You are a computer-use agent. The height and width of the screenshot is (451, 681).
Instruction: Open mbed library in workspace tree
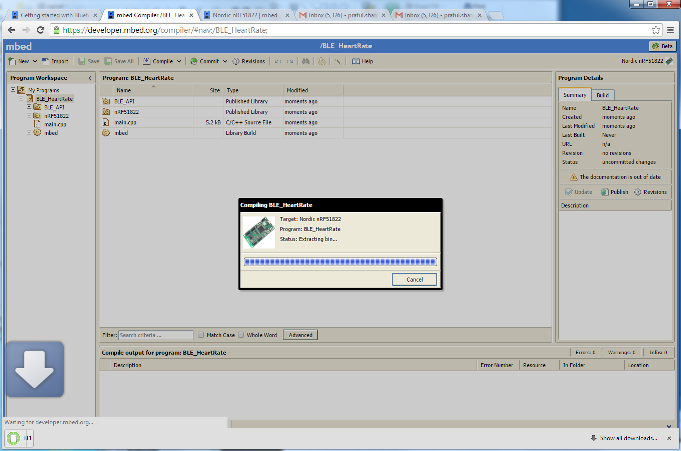click(48, 132)
